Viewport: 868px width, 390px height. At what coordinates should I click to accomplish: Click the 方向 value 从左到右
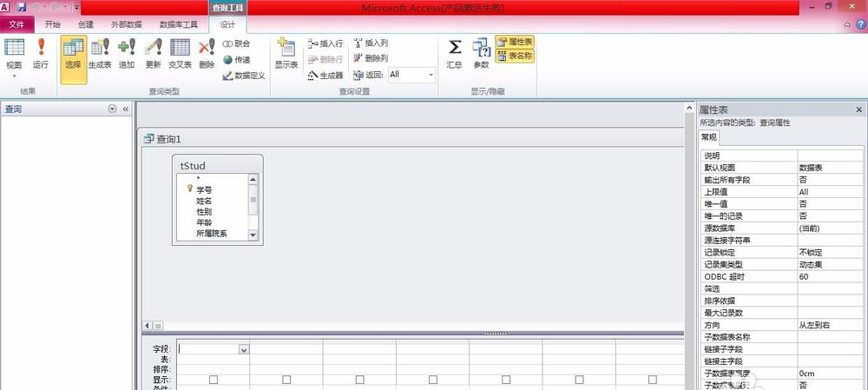[x=829, y=325]
